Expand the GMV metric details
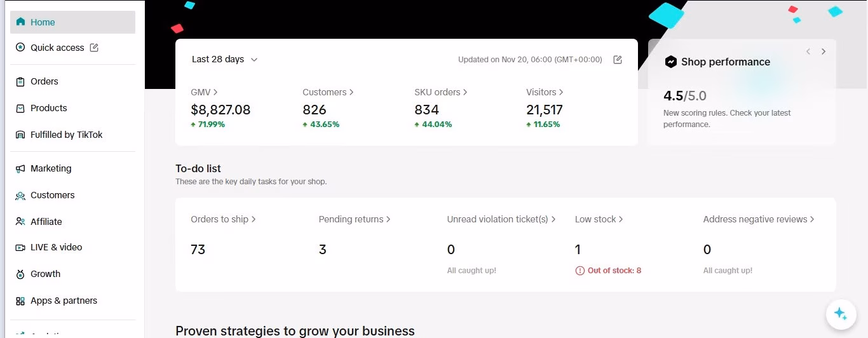Screen dimensions: 868x338 click(204, 92)
